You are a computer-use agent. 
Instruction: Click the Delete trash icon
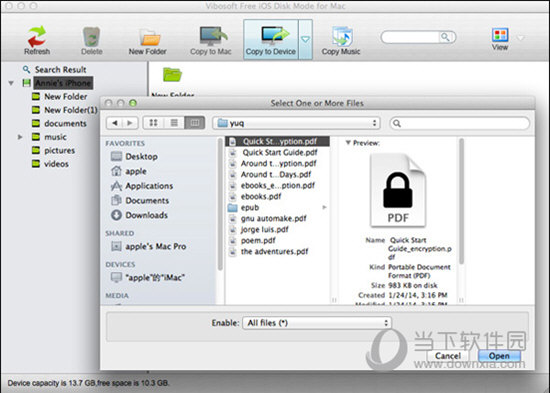pos(92,40)
